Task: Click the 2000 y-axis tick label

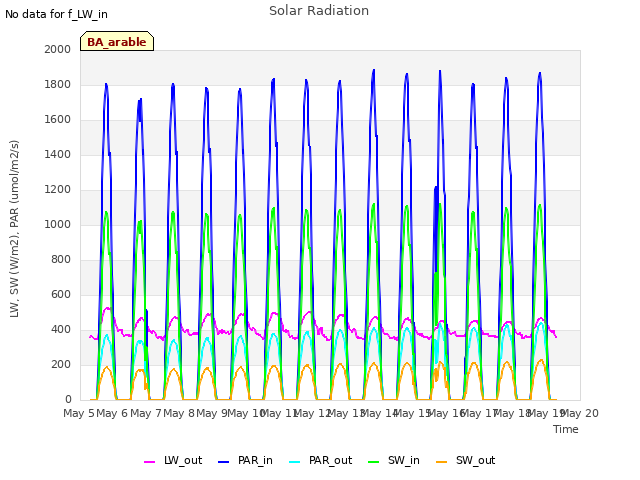Action: click(58, 49)
